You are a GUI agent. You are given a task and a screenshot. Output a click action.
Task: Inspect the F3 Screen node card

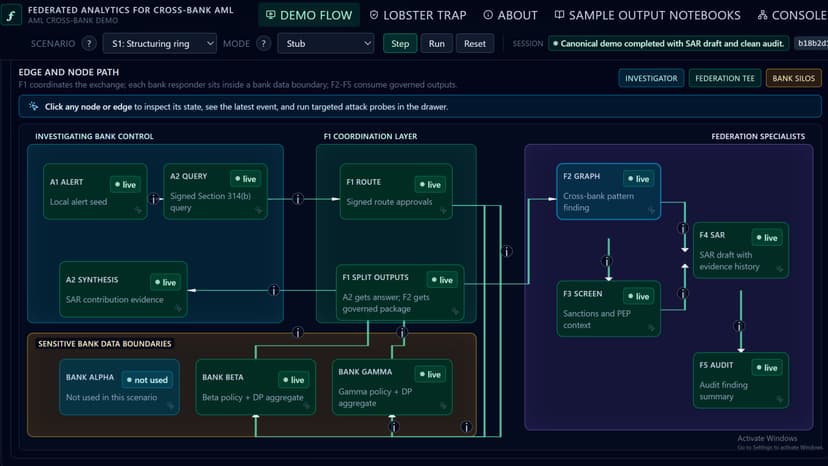608,309
